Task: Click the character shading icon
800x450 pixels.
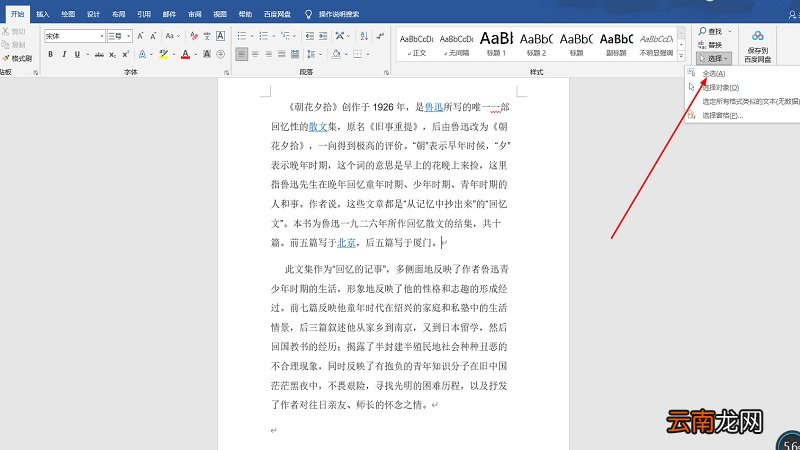Action: (x=207, y=54)
